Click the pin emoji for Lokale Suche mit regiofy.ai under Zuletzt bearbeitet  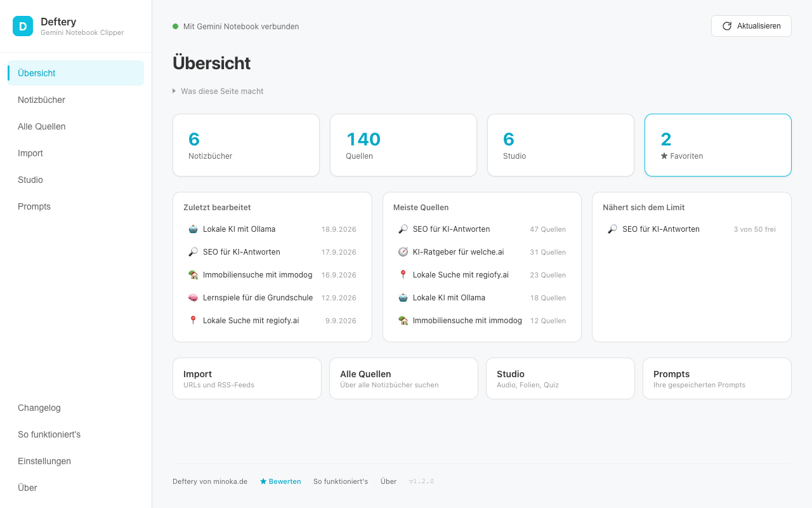click(193, 321)
